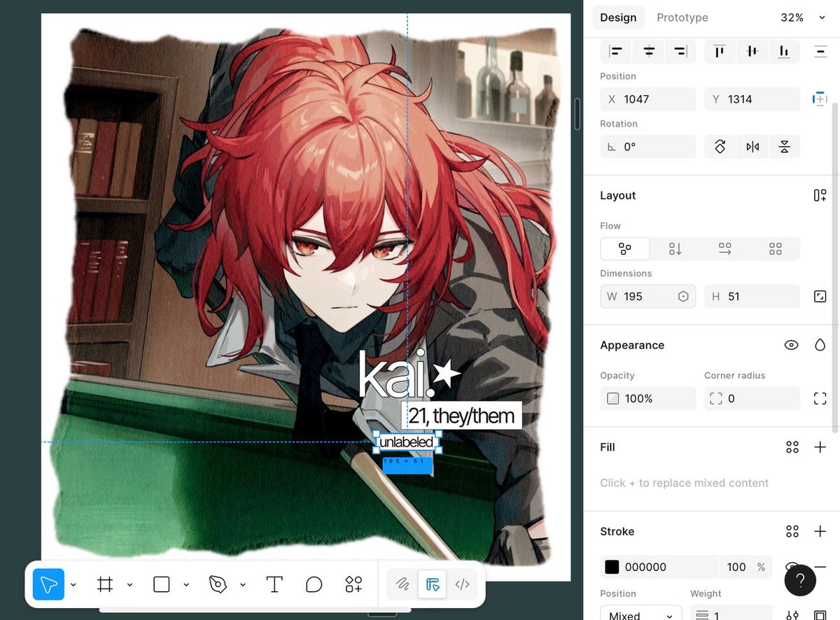Align selection to the left
The width and height of the screenshot is (840, 620).
[x=616, y=51]
